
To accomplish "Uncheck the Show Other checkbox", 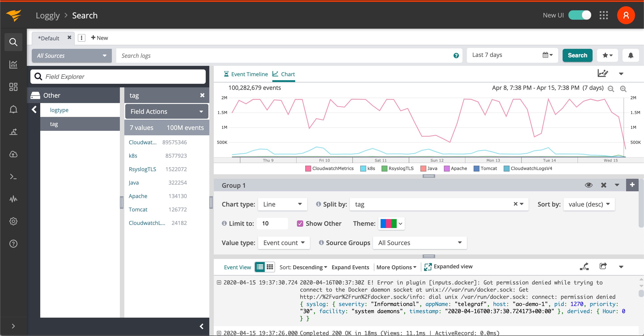I will click(300, 223).
